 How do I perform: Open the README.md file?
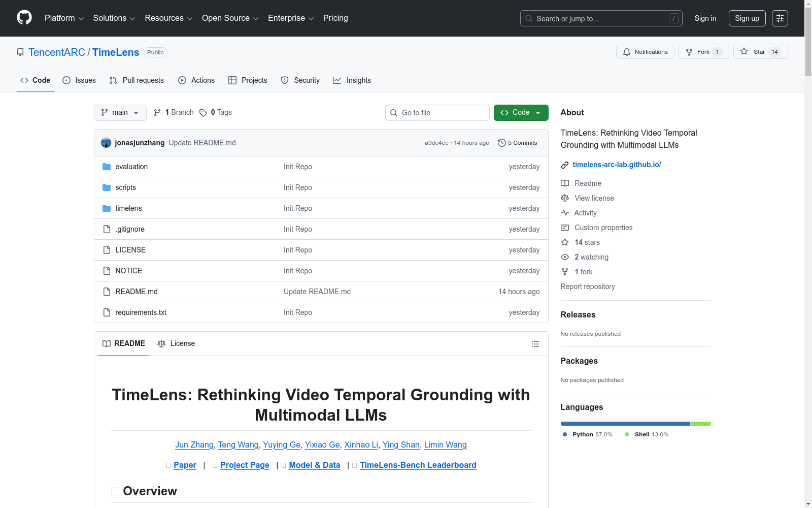[x=137, y=292]
